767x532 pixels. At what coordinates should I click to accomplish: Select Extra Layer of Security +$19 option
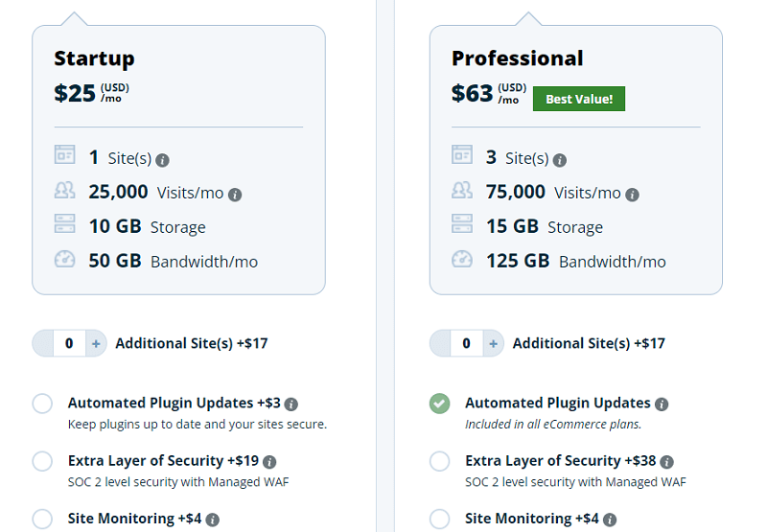click(42, 461)
